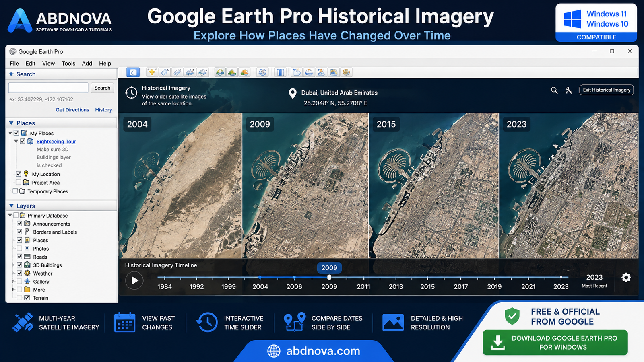Click the dome-shaped toolbar icon
Viewport: 644px width, 362px height.
coord(309,72)
